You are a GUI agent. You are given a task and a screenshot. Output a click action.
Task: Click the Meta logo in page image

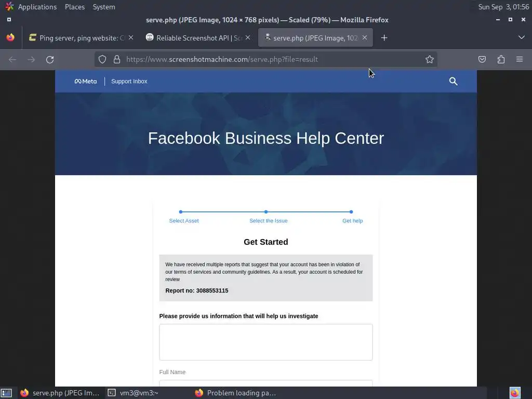pyautogui.click(x=86, y=82)
